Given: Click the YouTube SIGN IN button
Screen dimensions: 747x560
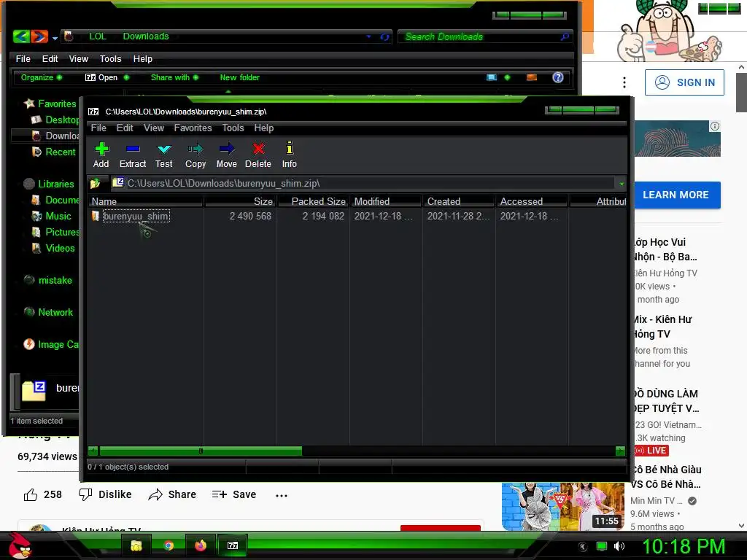Looking at the screenshot, I should (684, 82).
